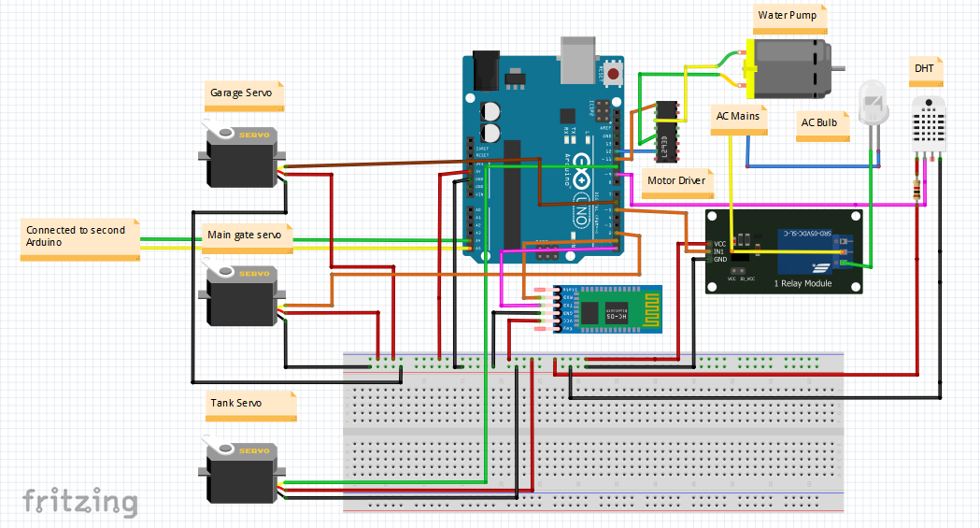The image size is (980, 528).
Task: Click the Arduino DC power jack
Action: pyautogui.click(x=486, y=70)
